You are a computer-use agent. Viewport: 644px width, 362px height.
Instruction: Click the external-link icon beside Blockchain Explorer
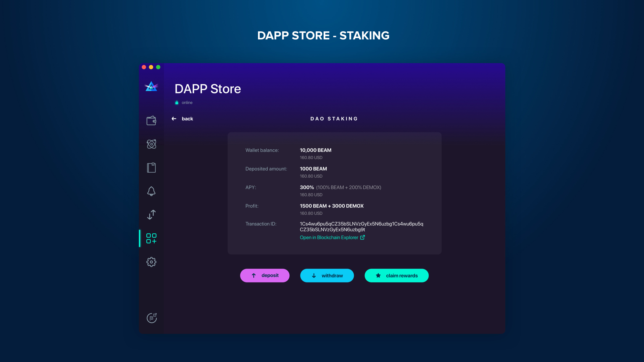click(362, 237)
